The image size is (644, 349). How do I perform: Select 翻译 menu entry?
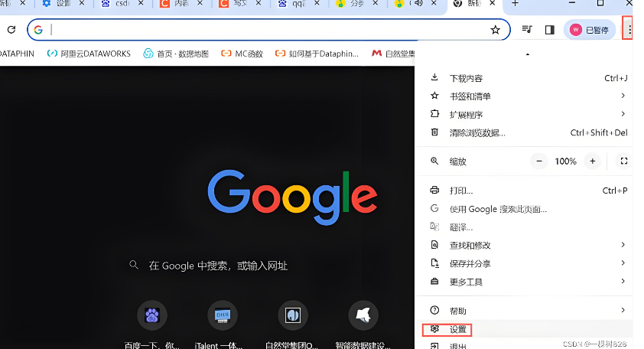click(525, 227)
